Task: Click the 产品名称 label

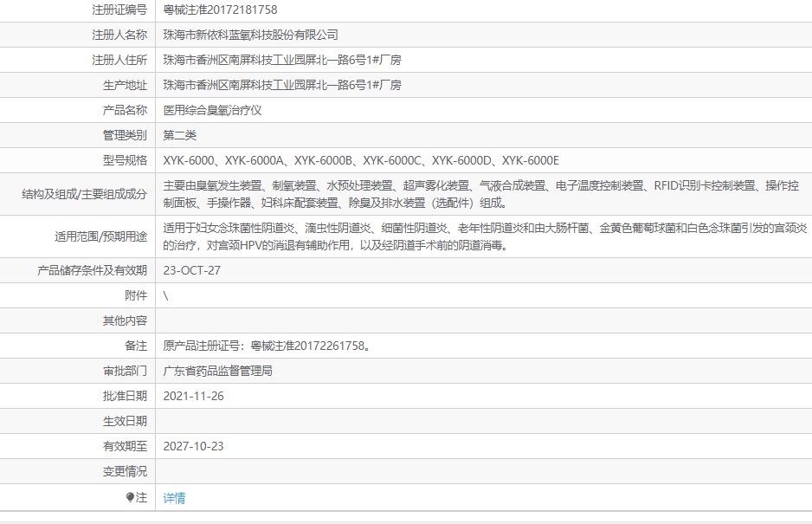Action: coord(125,110)
